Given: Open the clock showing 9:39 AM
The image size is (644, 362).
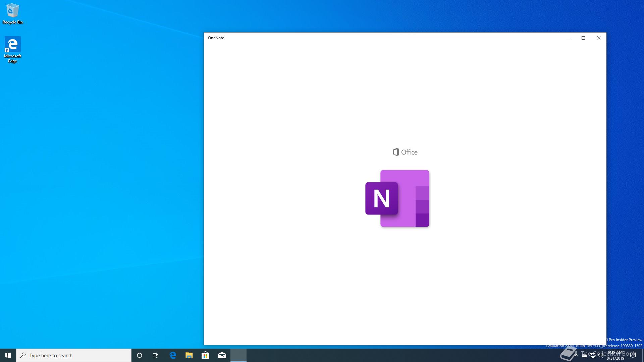Looking at the screenshot, I should point(615,355).
